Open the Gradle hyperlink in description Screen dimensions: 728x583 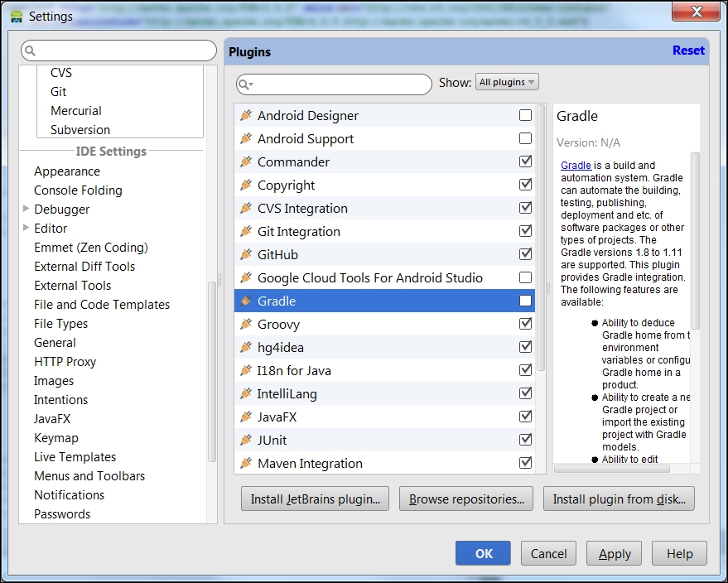pyautogui.click(x=576, y=166)
